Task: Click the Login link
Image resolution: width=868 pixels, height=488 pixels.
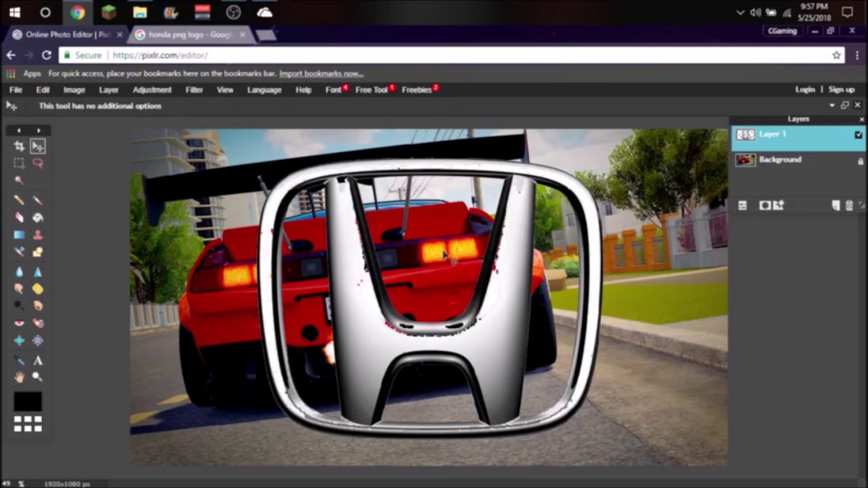Action: click(x=805, y=89)
